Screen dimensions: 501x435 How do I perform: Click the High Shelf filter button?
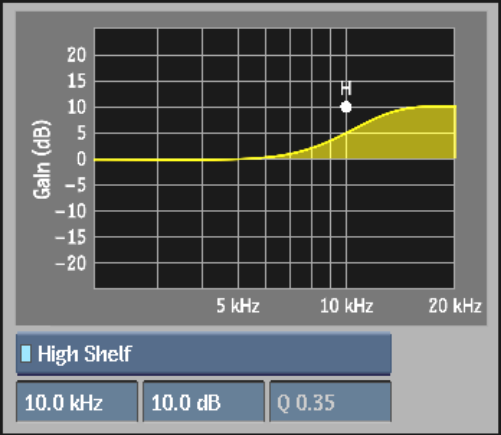click(203, 354)
